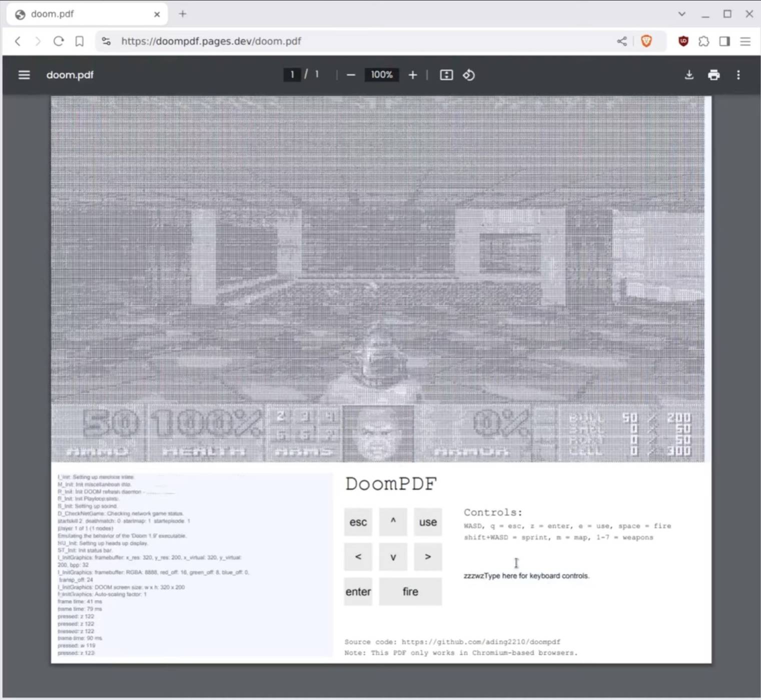
Task: Open Brave Shields lion icon
Action: click(x=646, y=41)
